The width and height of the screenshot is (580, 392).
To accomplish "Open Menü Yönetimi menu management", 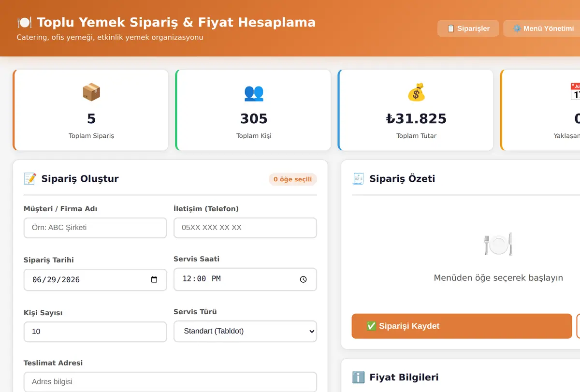I will 542,29.
